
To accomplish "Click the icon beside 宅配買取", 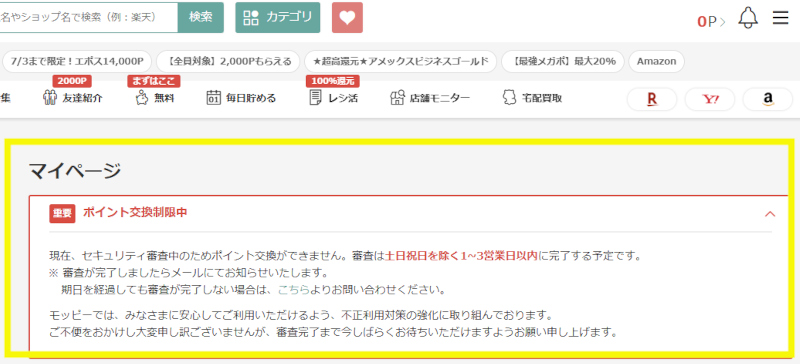I will tap(509, 98).
